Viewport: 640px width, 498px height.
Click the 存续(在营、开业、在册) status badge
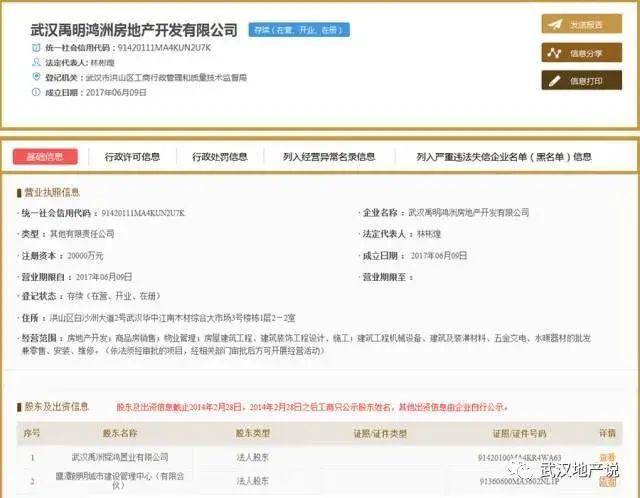299,30
